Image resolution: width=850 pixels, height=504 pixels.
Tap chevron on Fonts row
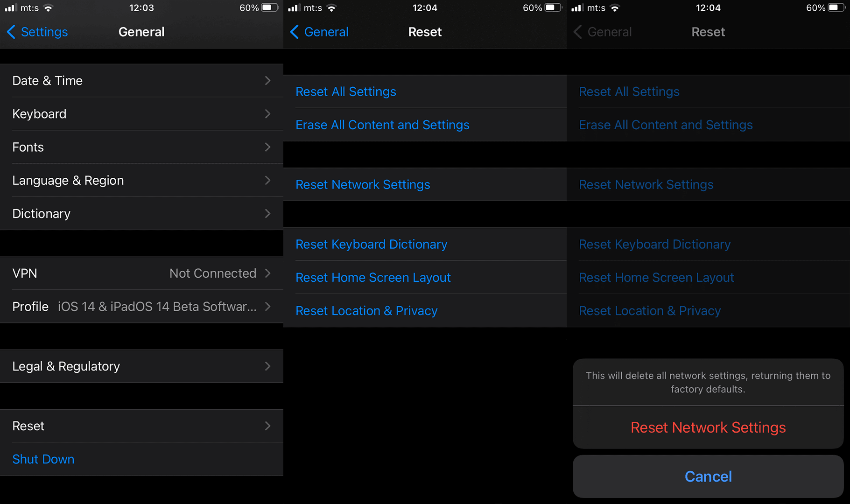[x=267, y=147]
